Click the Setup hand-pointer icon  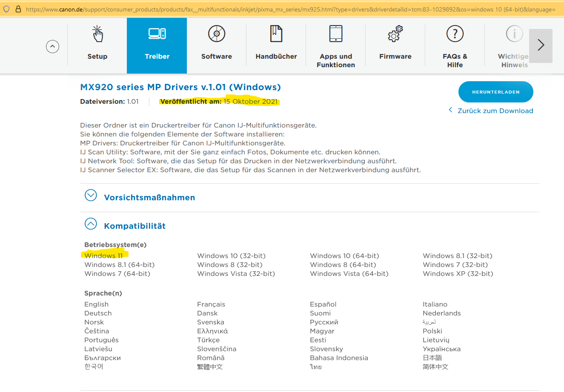click(x=97, y=34)
